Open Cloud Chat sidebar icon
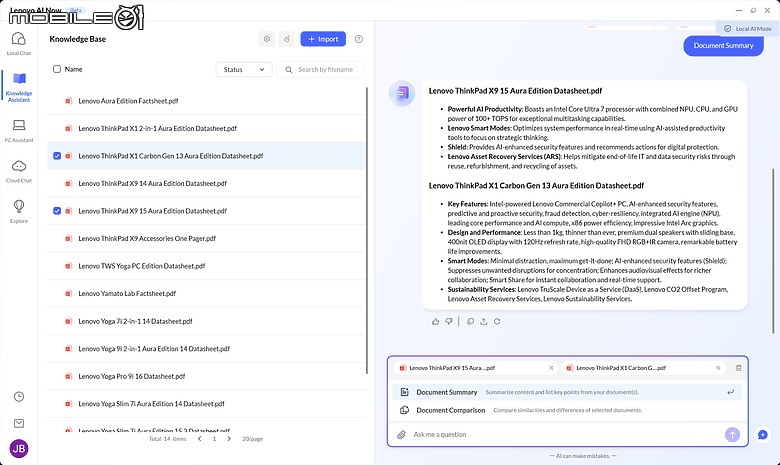The image size is (780, 465). pyautogui.click(x=19, y=171)
